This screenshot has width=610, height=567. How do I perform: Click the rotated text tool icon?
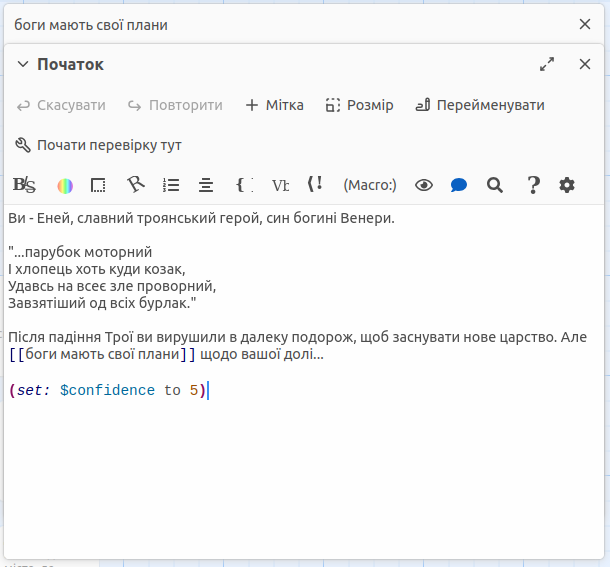click(x=135, y=185)
